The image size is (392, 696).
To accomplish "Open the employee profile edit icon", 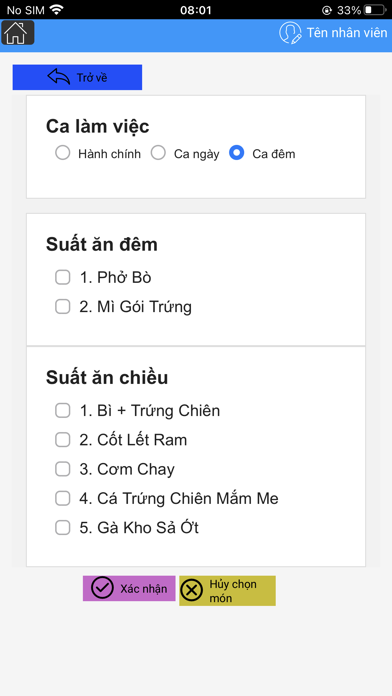I will pos(290,33).
